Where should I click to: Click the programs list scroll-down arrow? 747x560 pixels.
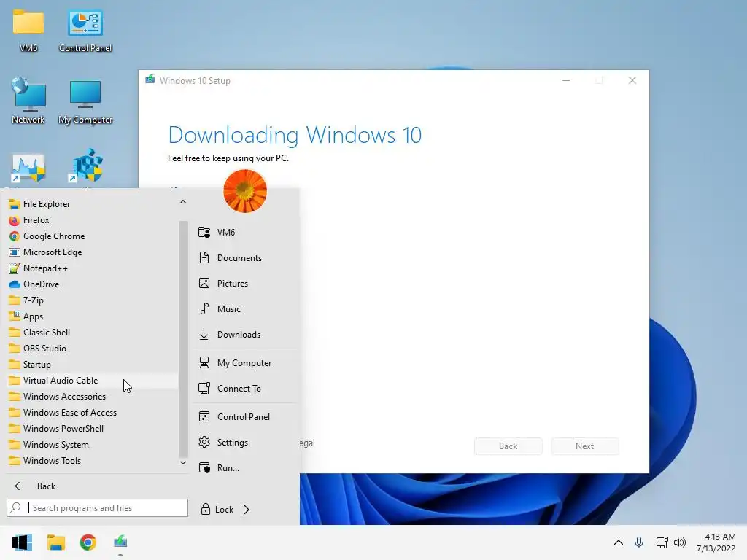[183, 462]
